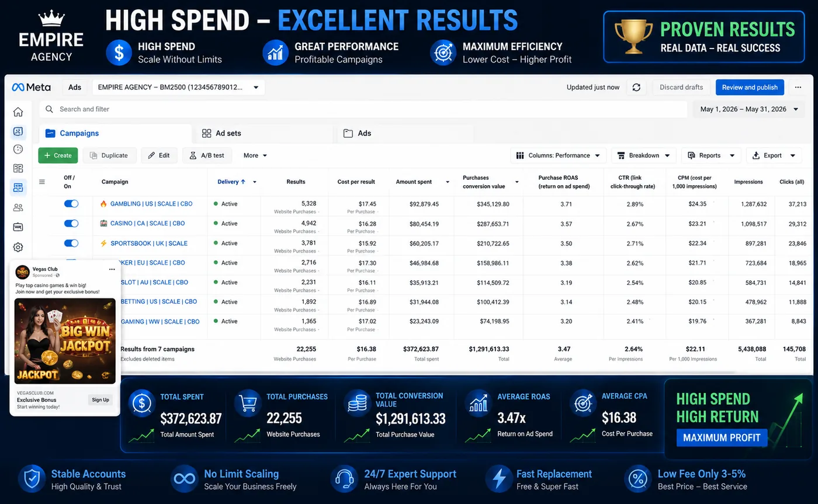818x504 pixels.
Task: Click Sign Up on the Vegas Club ad
Action: tap(100, 400)
